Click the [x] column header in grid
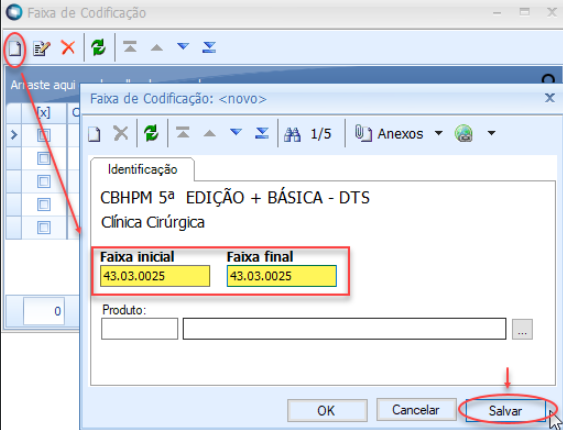The width and height of the screenshot is (563, 430). point(44,113)
